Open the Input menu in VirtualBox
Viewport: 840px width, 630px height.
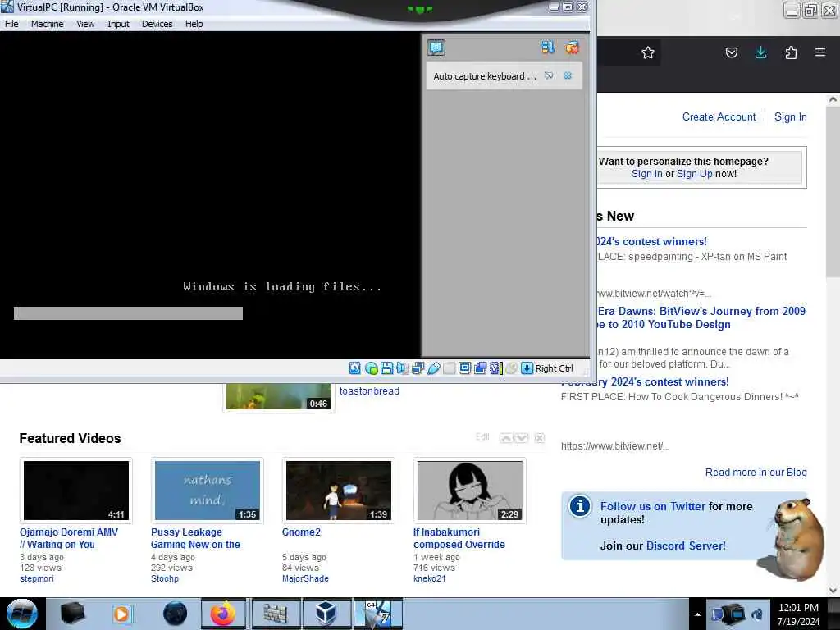coord(118,24)
